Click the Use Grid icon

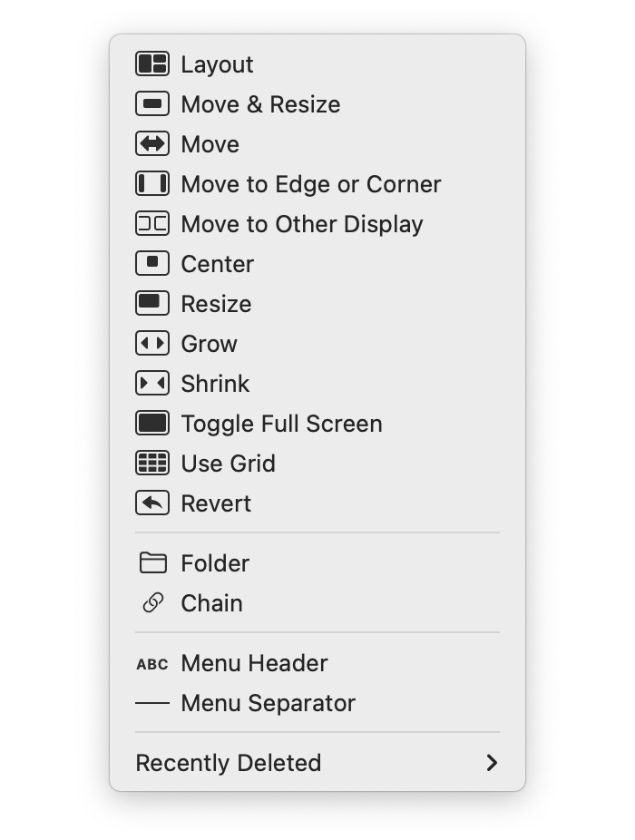152,464
